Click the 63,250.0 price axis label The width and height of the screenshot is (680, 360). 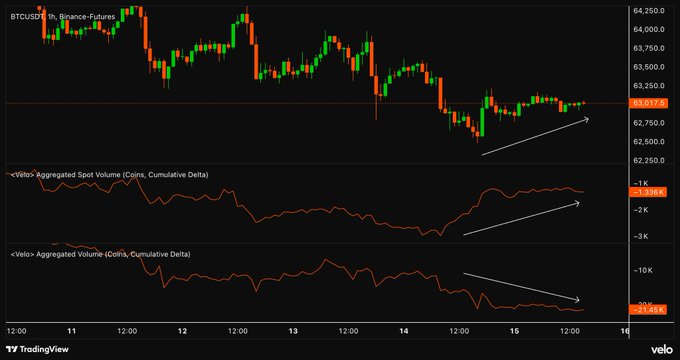(649, 85)
